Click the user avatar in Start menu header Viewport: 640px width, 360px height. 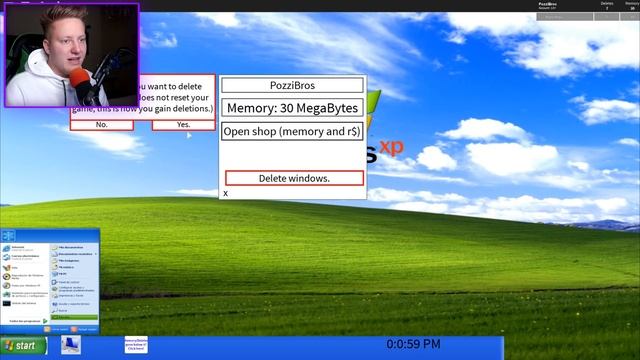[8, 236]
